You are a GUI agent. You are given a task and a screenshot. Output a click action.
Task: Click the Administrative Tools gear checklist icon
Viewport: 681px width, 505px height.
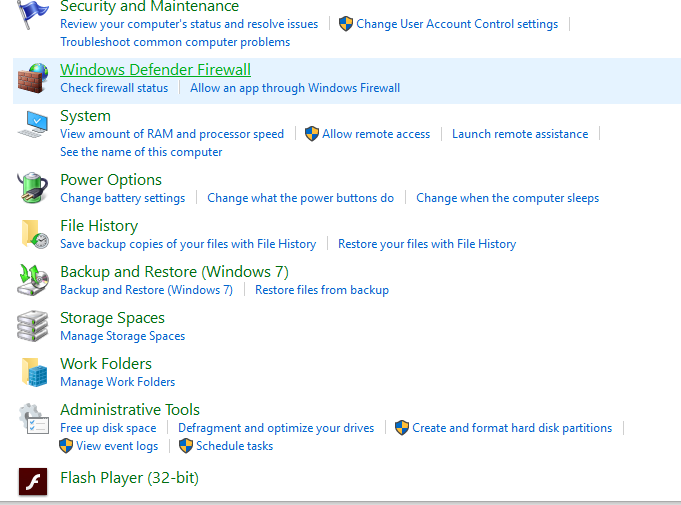click(x=33, y=419)
